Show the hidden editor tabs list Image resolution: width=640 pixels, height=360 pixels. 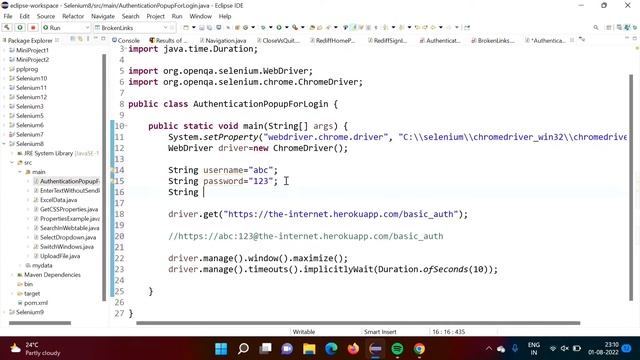[x=582, y=40]
